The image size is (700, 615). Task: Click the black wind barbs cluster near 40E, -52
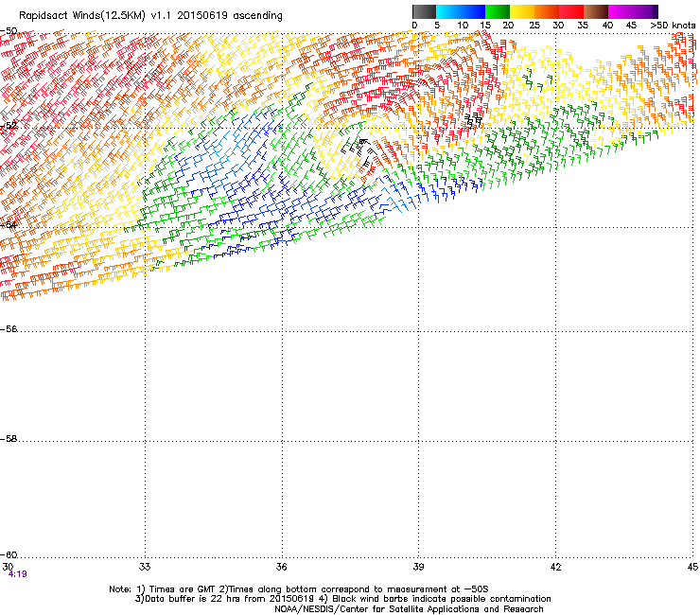click(x=473, y=120)
